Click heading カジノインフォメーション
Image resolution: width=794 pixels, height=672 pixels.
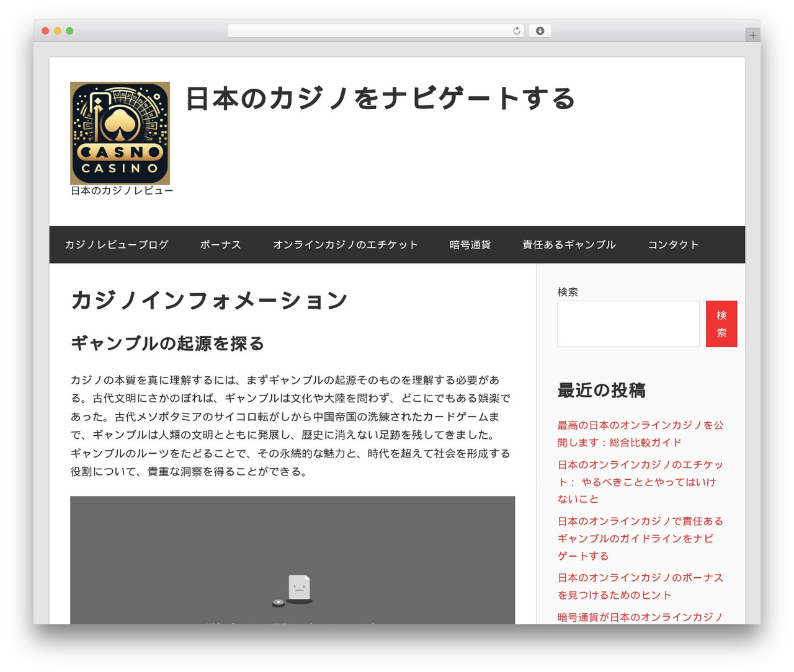click(209, 300)
